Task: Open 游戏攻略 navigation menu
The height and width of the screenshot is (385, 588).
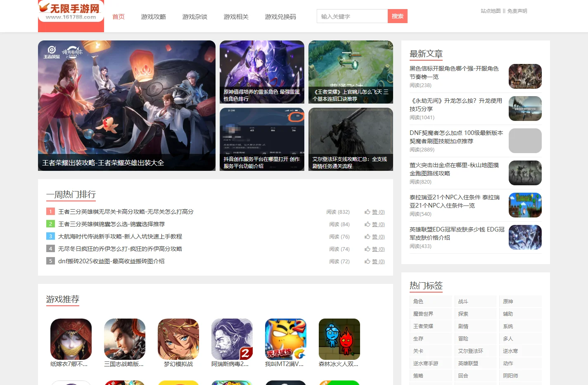Action: click(154, 17)
